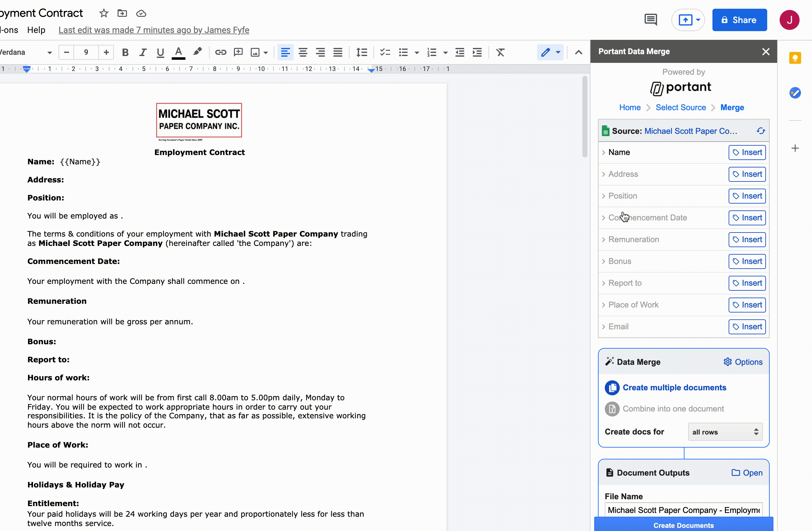This screenshot has width=812, height=531.
Task: Click the Bold formatting icon
Action: point(125,52)
